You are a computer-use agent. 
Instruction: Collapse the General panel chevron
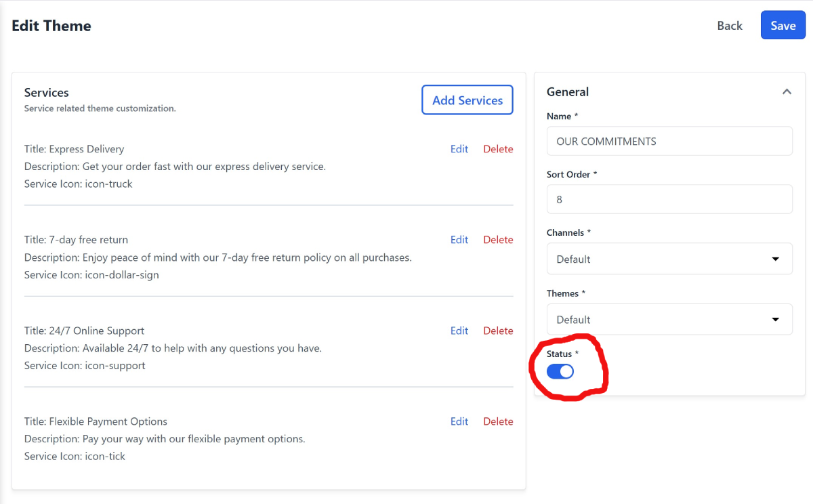[x=787, y=91]
